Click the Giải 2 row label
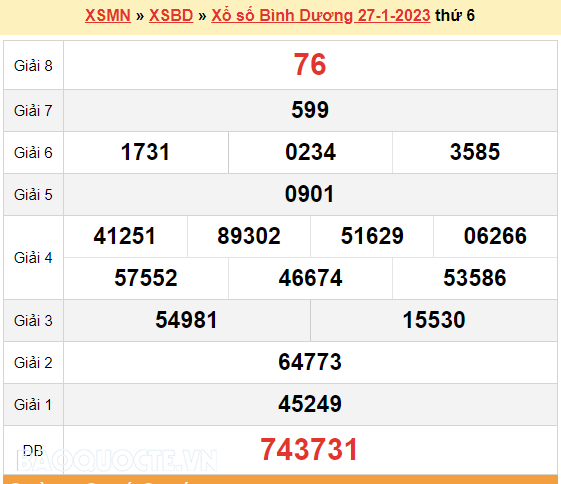 tap(33, 363)
